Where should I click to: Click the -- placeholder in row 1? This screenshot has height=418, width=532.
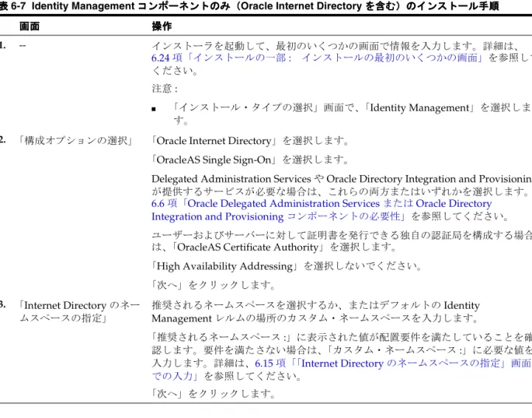click(x=22, y=46)
